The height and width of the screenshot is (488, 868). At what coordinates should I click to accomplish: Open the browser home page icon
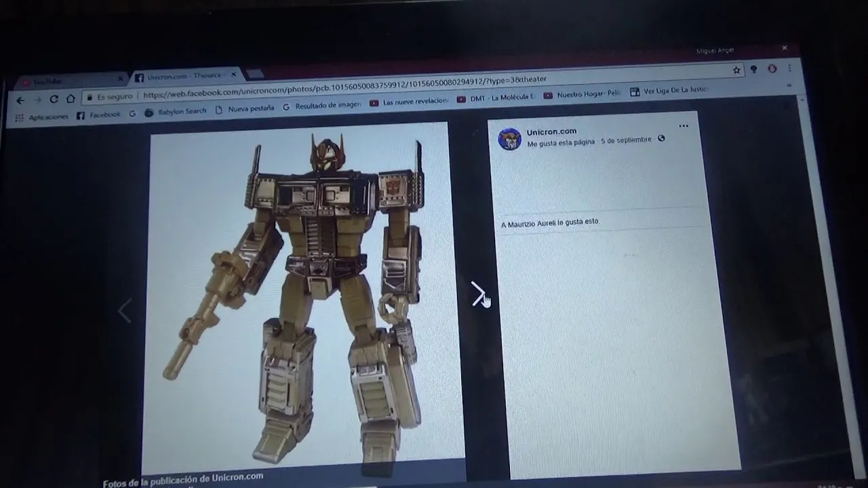pyautogui.click(x=71, y=98)
